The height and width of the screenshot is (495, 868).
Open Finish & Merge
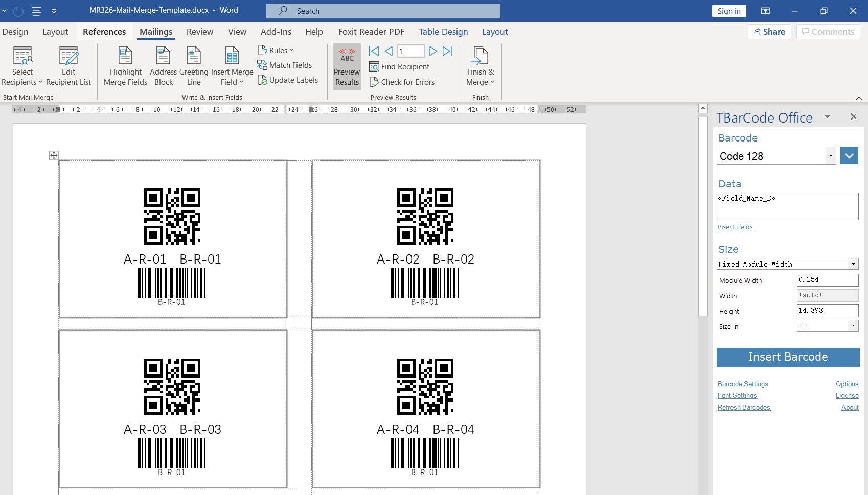click(479, 65)
